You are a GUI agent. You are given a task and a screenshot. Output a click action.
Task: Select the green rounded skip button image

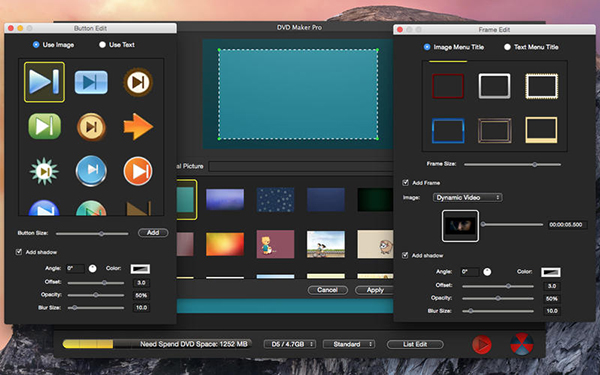(44, 126)
